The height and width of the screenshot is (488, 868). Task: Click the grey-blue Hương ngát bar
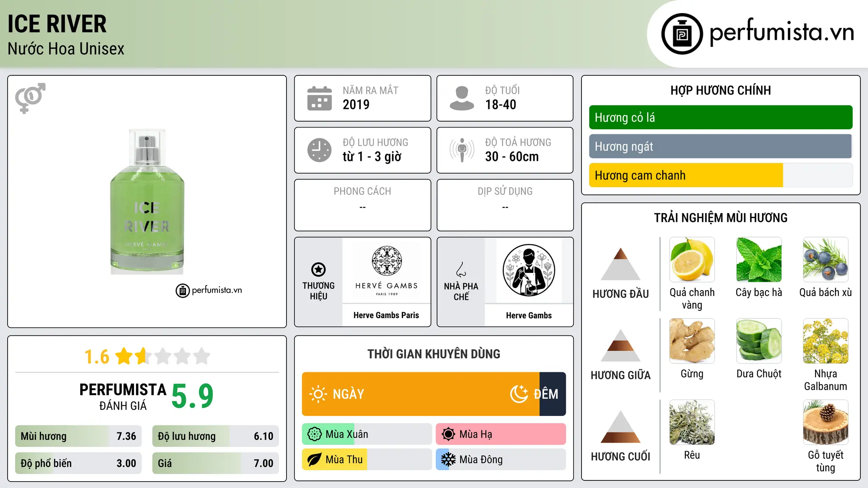pos(721,146)
